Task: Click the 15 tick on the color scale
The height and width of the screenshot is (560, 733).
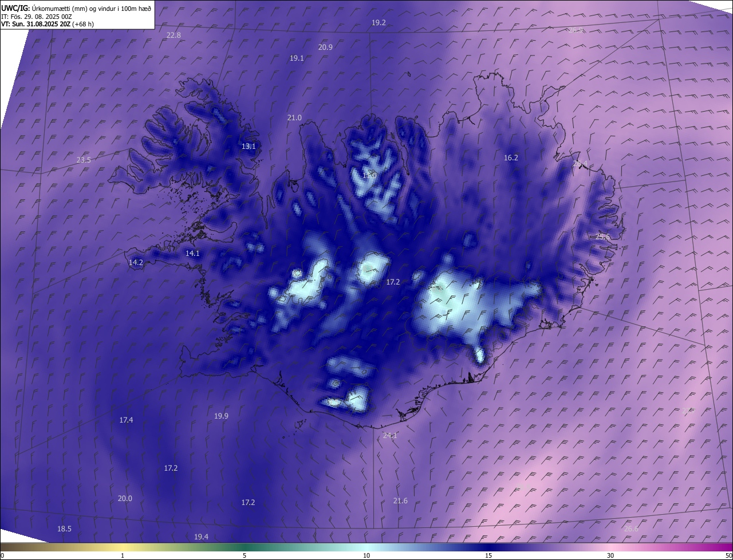Action: [x=488, y=556]
